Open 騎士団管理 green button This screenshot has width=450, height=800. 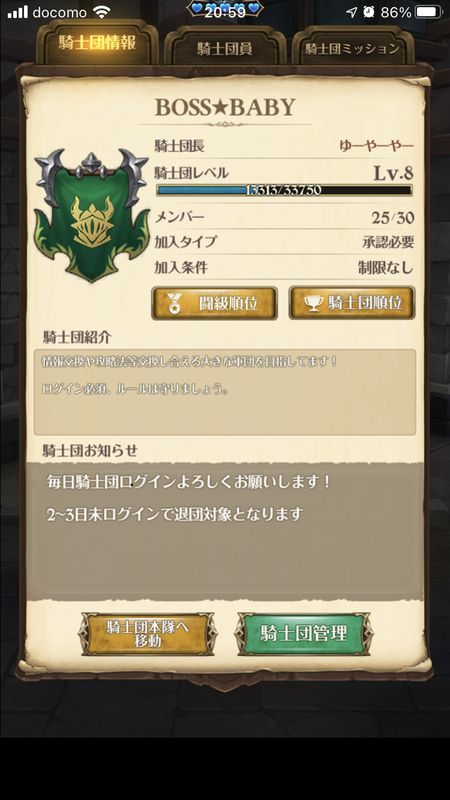(x=304, y=634)
